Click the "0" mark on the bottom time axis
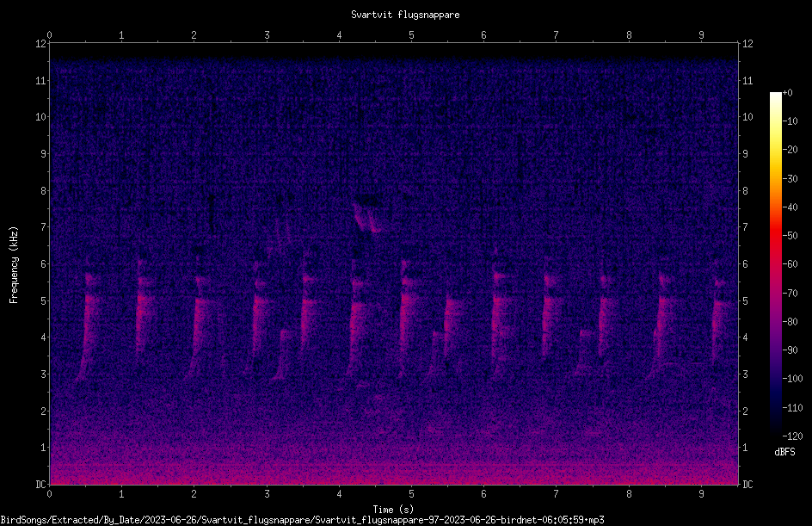Image resolution: width=812 pixels, height=526 pixels. tap(49, 494)
